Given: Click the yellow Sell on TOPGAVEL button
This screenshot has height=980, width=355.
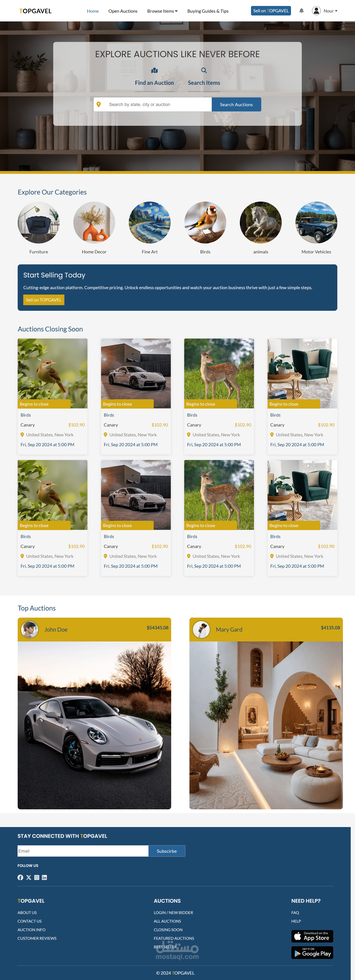Looking at the screenshot, I should coord(44,300).
